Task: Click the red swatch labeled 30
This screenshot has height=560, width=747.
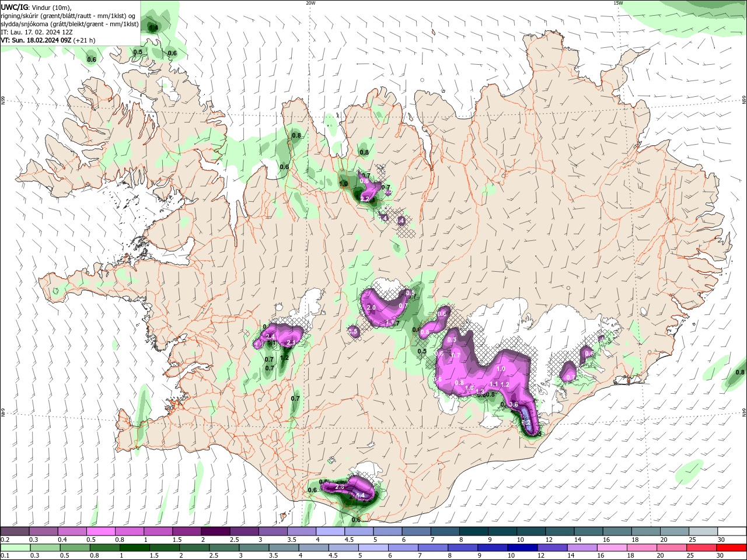Action: click(732, 547)
